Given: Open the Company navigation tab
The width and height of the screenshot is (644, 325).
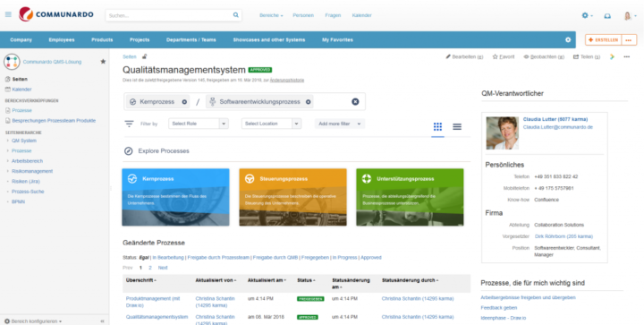Looking at the screenshot, I should 21,40.
